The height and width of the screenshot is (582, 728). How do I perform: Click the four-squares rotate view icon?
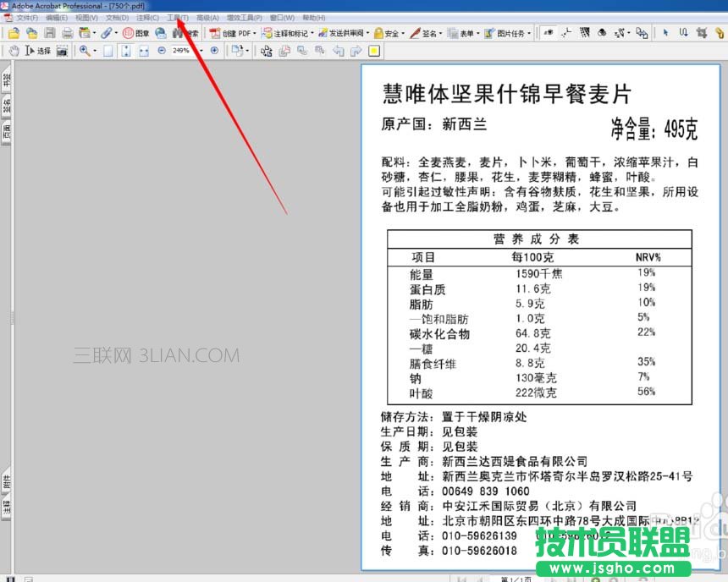(266, 51)
